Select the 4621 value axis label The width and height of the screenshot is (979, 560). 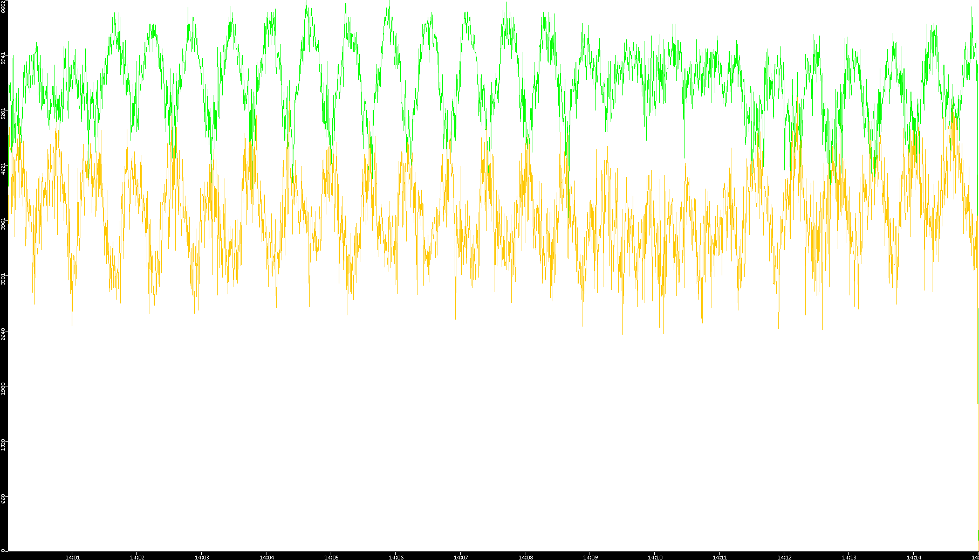tap(3, 168)
